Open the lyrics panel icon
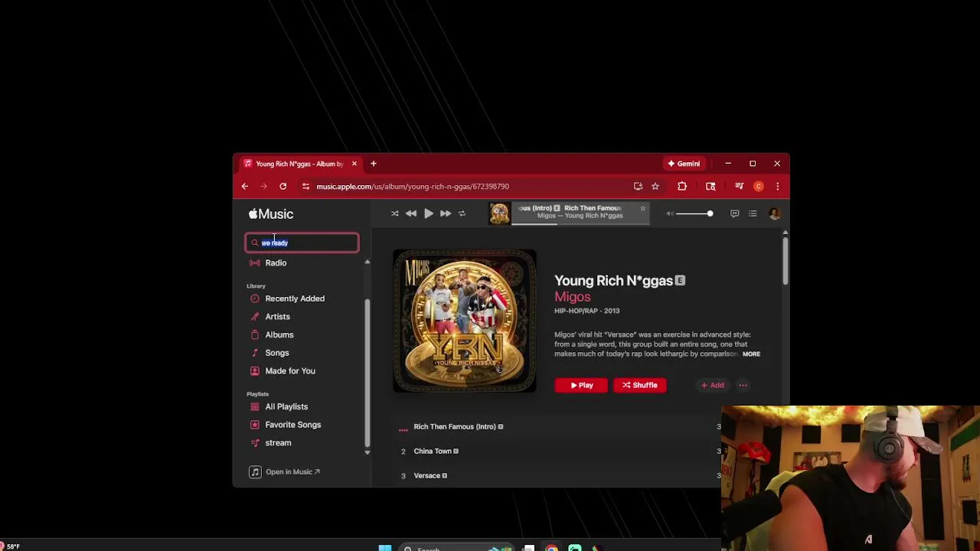980x551 pixels. tap(734, 214)
